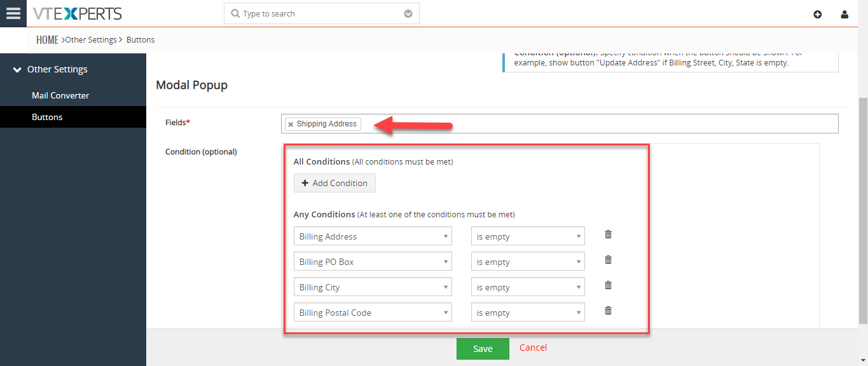Delete the Billing City condition row
The width and height of the screenshot is (868, 366).
(608, 285)
